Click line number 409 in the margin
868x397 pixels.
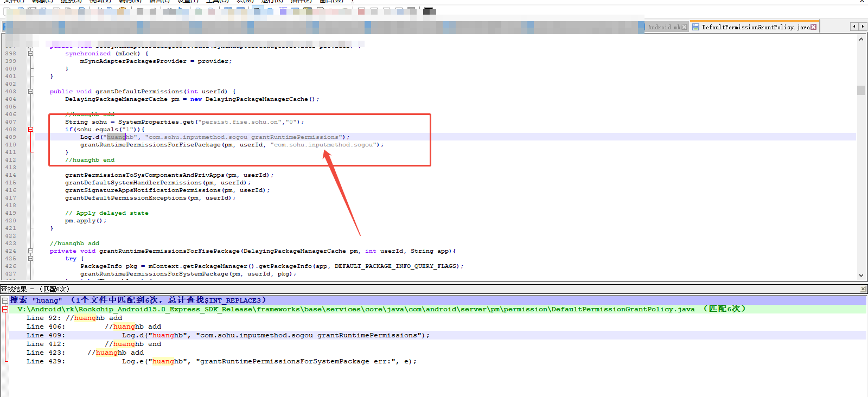11,137
